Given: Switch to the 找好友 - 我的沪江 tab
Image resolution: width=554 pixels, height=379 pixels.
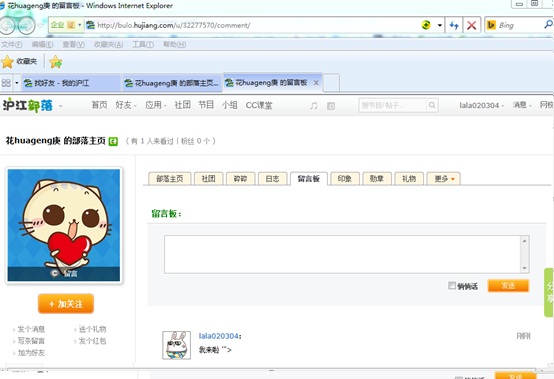Looking at the screenshot, I should (x=71, y=83).
